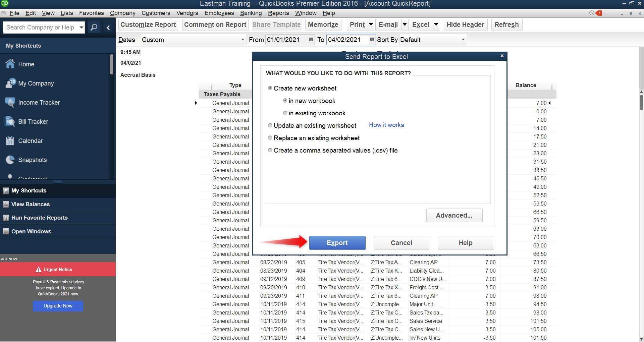Click the View Balances icon
Image resolution: width=644 pixels, height=342 pixels.
pyautogui.click(x=6, y=204)
